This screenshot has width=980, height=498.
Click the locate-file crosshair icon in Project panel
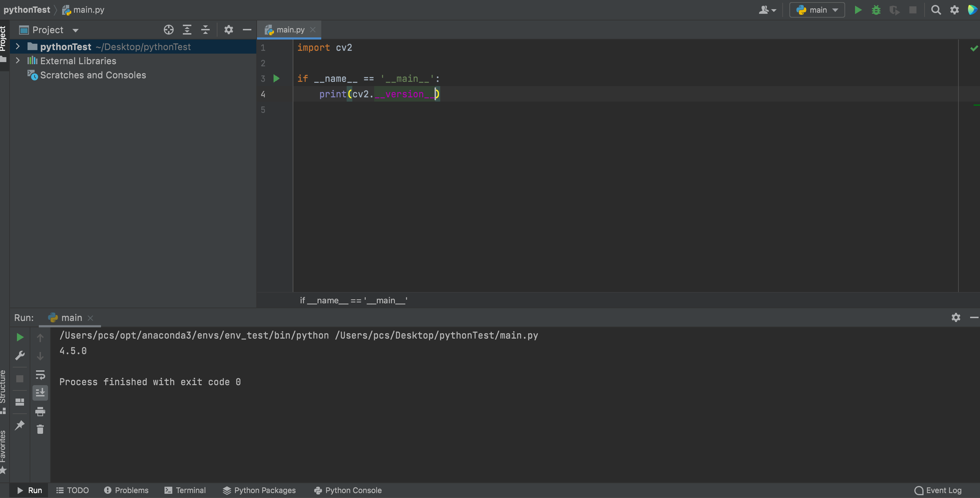click(168, 30)
